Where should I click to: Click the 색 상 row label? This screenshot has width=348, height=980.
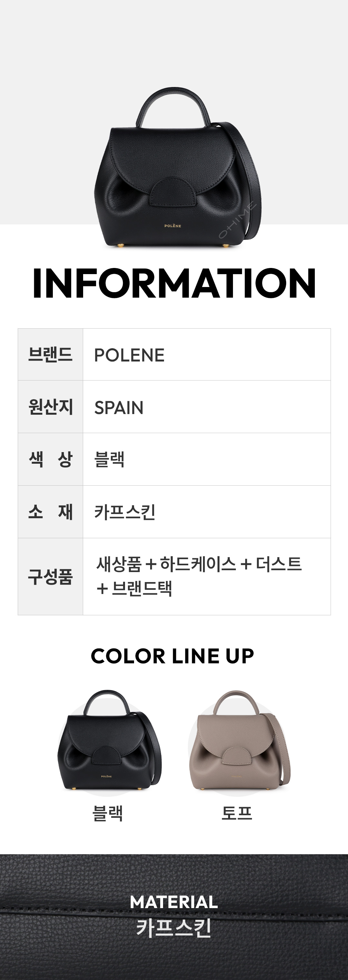50,459
